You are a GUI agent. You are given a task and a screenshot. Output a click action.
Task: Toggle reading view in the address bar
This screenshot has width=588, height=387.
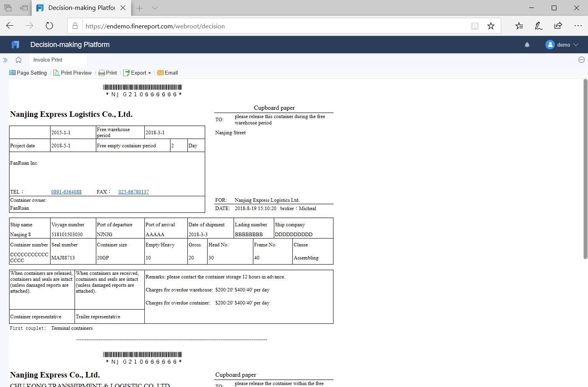coord(475,26)
